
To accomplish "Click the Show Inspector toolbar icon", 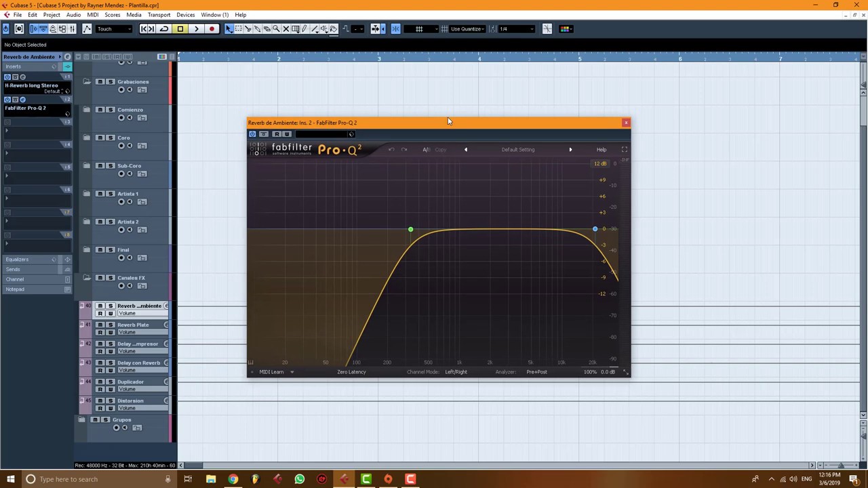I will point(34,28).
